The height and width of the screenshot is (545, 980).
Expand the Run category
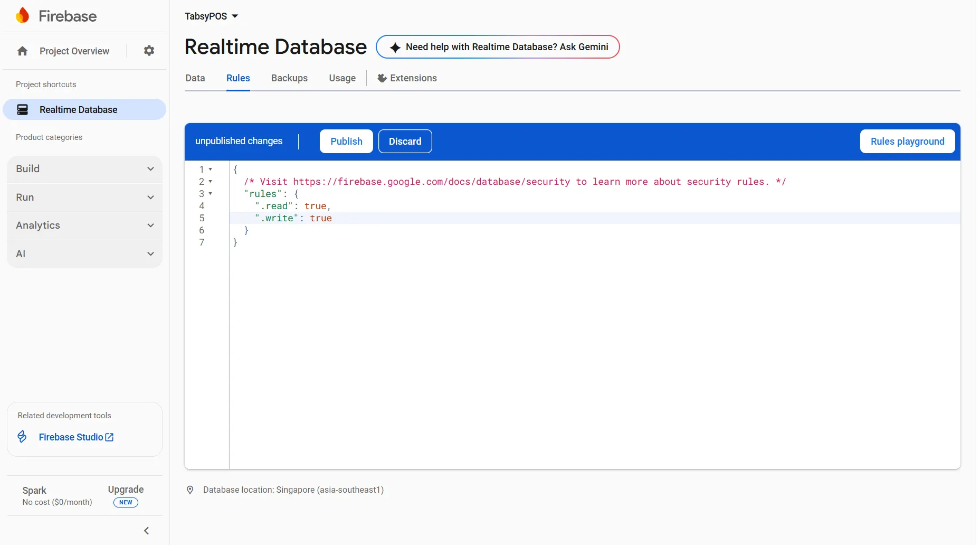click(84, 198)
